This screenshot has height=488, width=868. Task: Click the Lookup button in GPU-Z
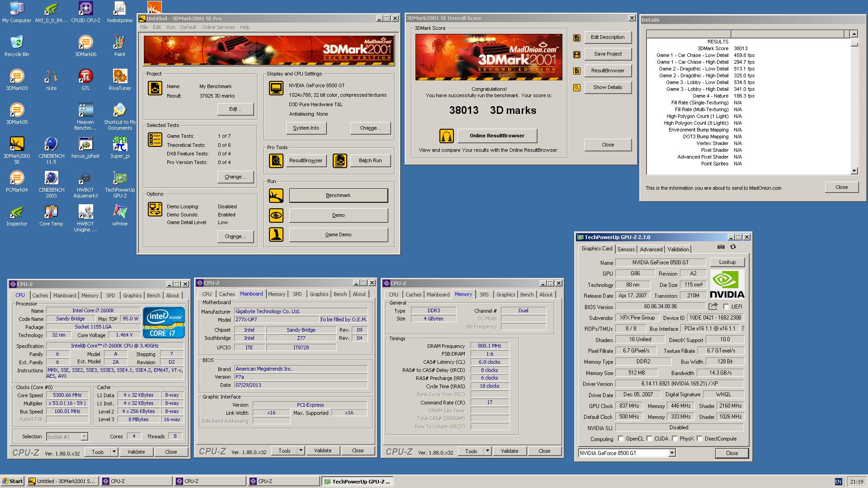[727, 262]
